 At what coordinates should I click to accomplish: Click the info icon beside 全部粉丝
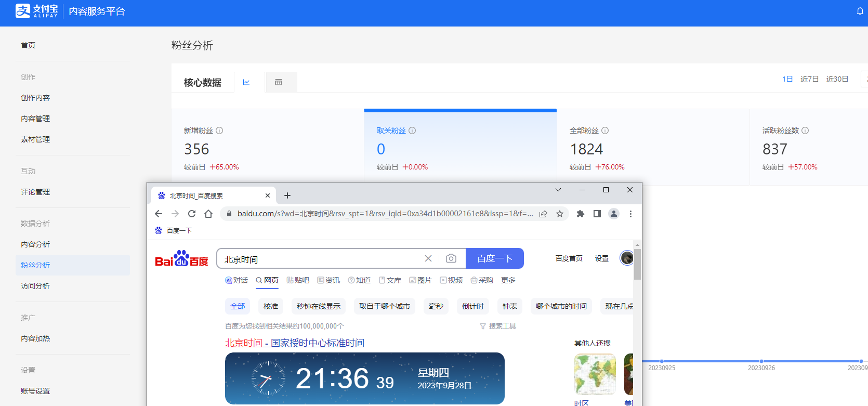coord(605,130)
